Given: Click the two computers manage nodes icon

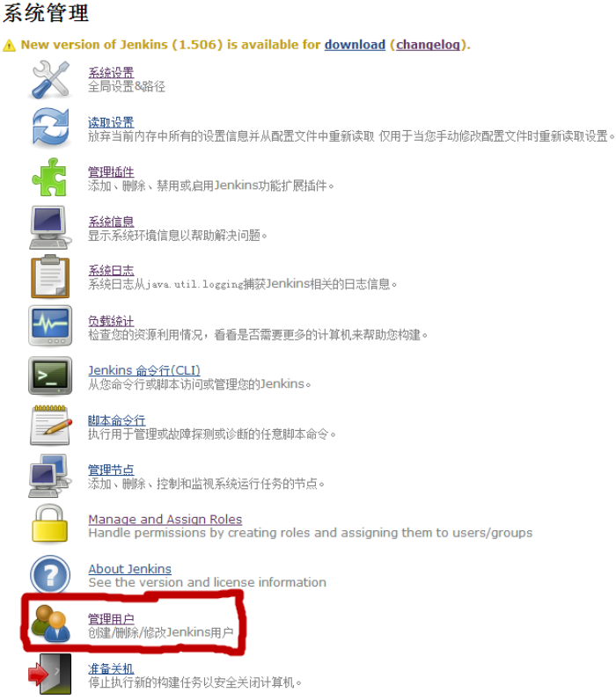Looking at the screenshot, I should [x=50, y=476].
